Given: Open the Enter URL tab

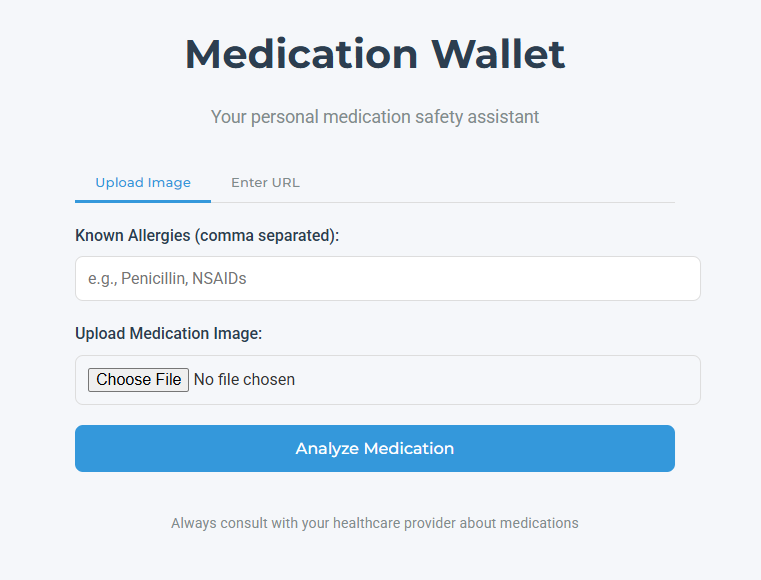Looking at the screenshot, I should tap(265, 183).
